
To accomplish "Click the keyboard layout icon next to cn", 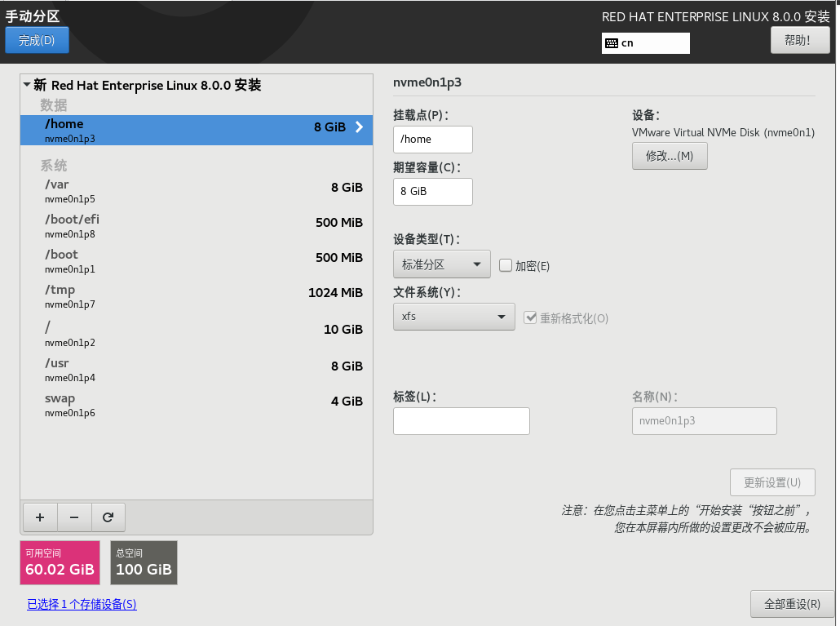I will [x=612, y=43].
